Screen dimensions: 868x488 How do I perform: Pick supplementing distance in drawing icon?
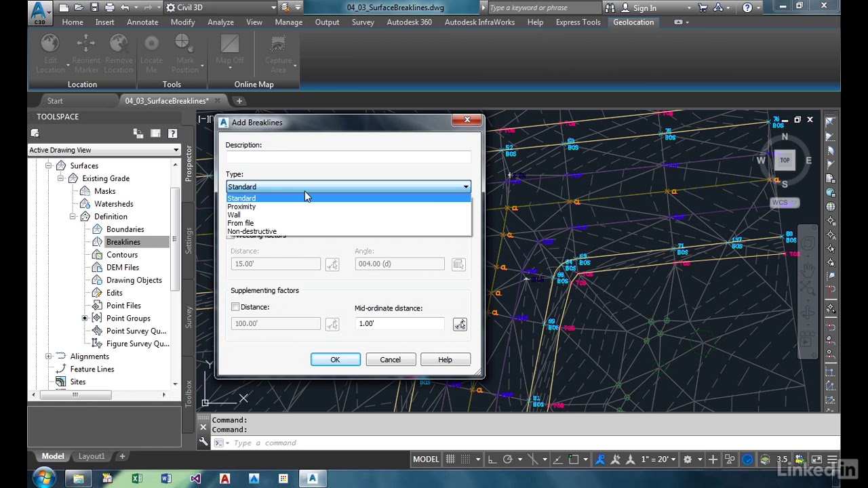click(332, 325)
